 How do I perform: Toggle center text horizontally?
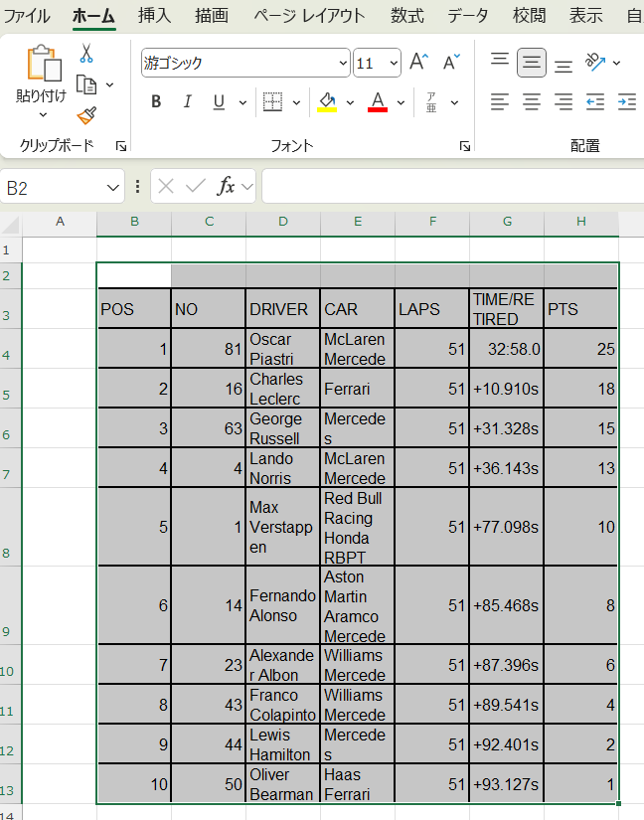coord(532,102)
